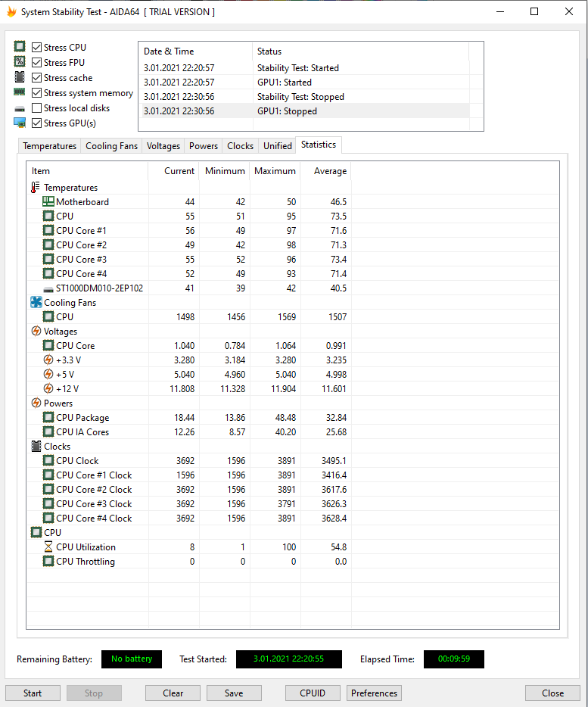Click the disk drive icon beside Stress local disks
Viewport: 588px width, 707px height.
click(x=20, y=109)
